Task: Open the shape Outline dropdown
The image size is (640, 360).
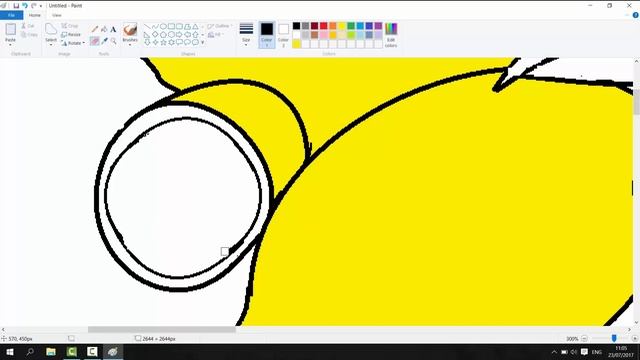Action: click(220, 26)
